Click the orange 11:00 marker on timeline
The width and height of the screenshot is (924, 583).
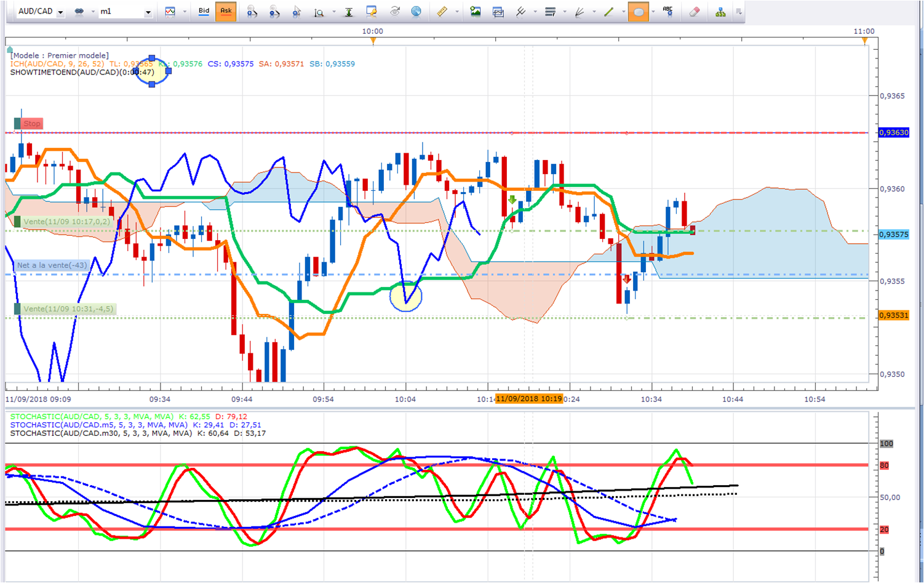point(865,41)
